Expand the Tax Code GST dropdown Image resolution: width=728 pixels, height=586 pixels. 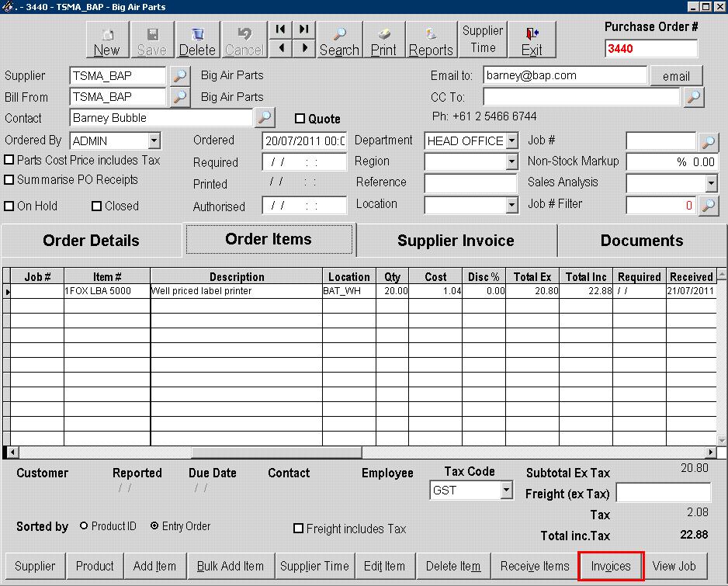(x=506, y=491)
